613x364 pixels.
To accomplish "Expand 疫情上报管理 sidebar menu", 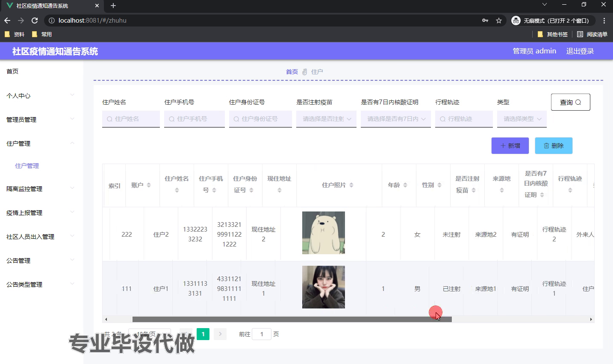I will tap(41, 213).
